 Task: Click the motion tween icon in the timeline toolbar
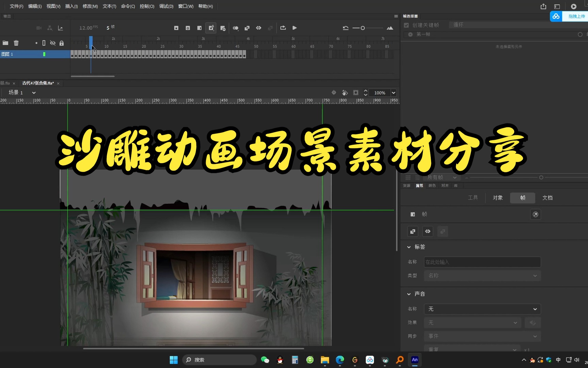point(259,28)
